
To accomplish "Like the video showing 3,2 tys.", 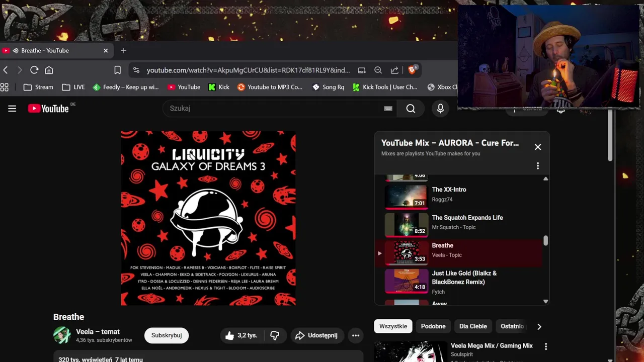I will pyautogui.click(x=242, y=335).
